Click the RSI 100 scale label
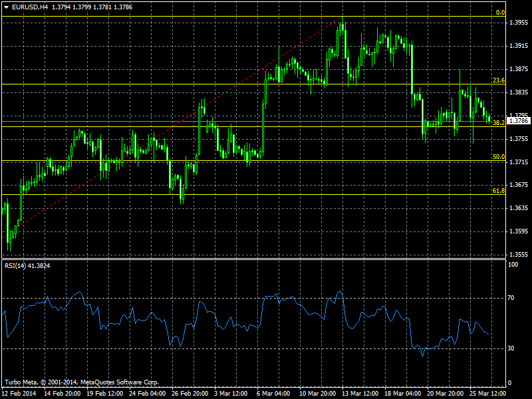Image resolution: width=532 pixels, height=399 pixels. pos(513,265)
